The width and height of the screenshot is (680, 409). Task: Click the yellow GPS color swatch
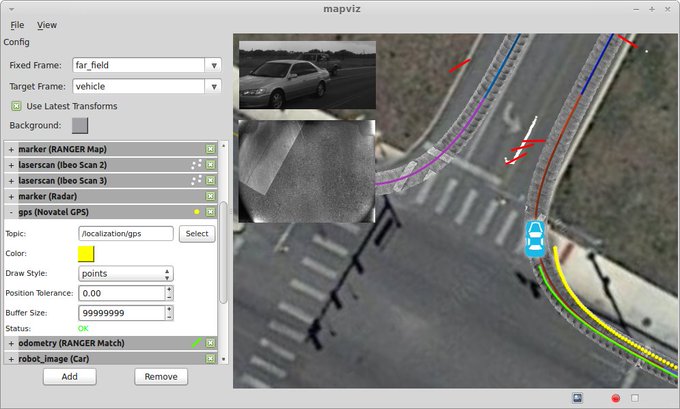pos(86,253)
